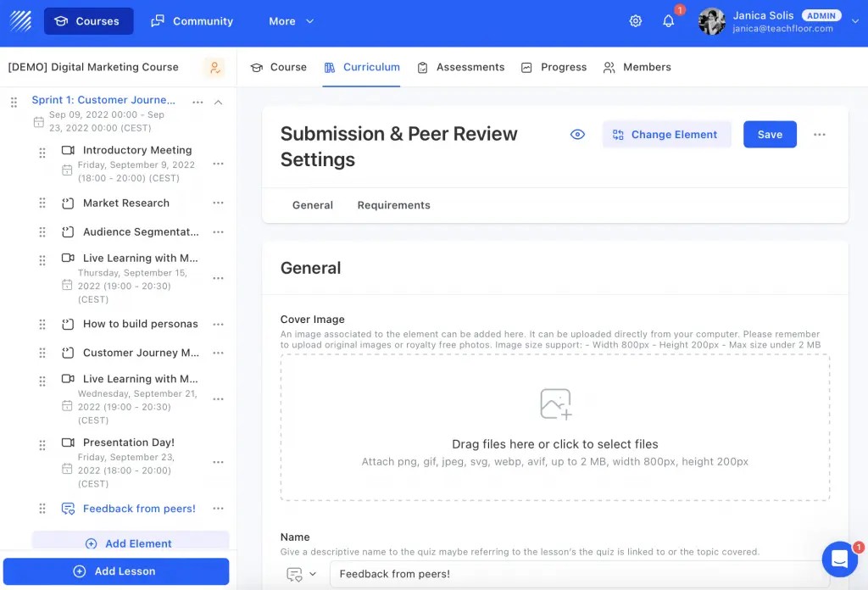This screenshot has width=868, height=590.
Task: Open options for September 15 Live Learning
Action: (218, 278)
